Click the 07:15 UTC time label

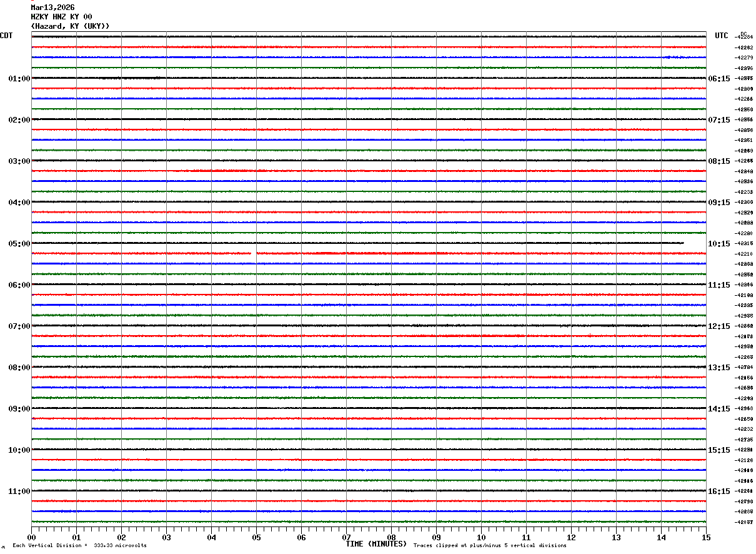click(719, 120)
